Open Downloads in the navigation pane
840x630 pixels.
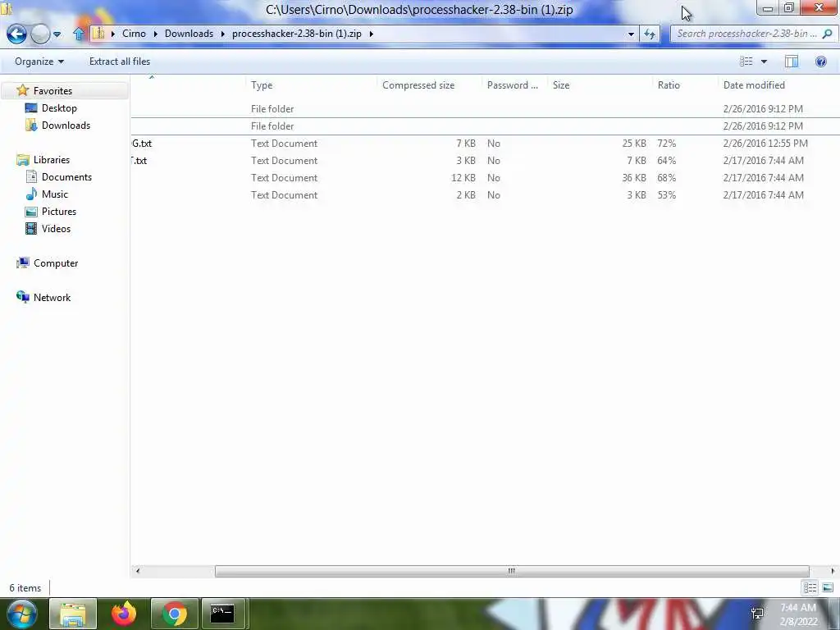pyautogui.click(x=66, y=126)
